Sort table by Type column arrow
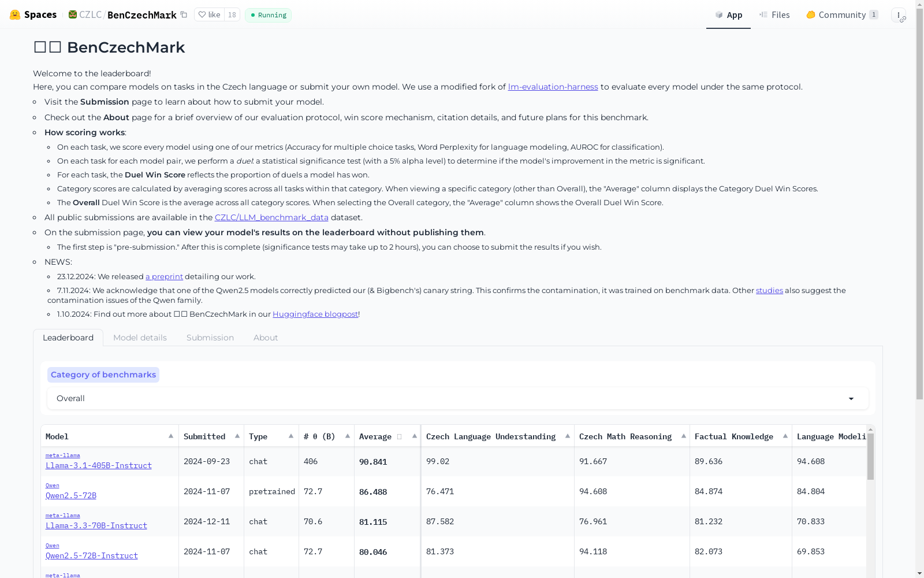This screenshot has width=924, height=578. [291, 436]
